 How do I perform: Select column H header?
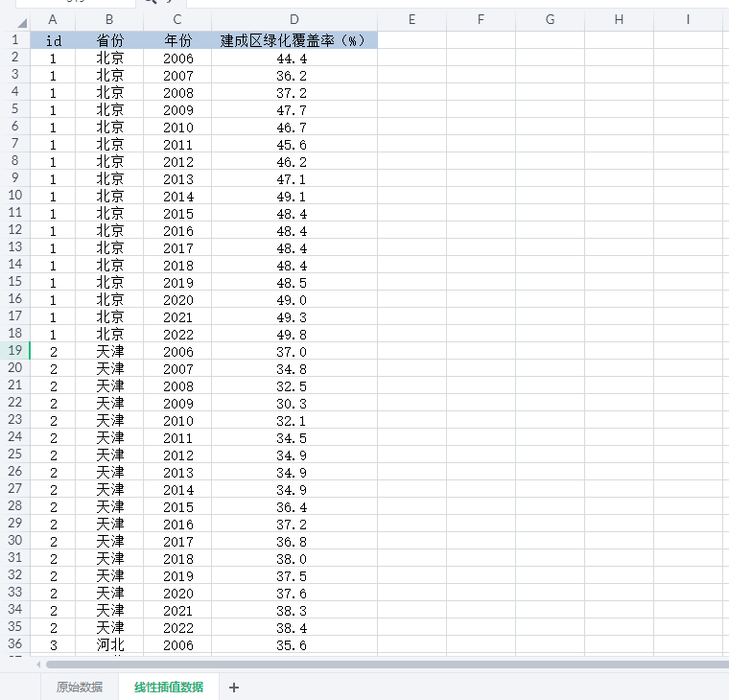click(x=619, y=19)
